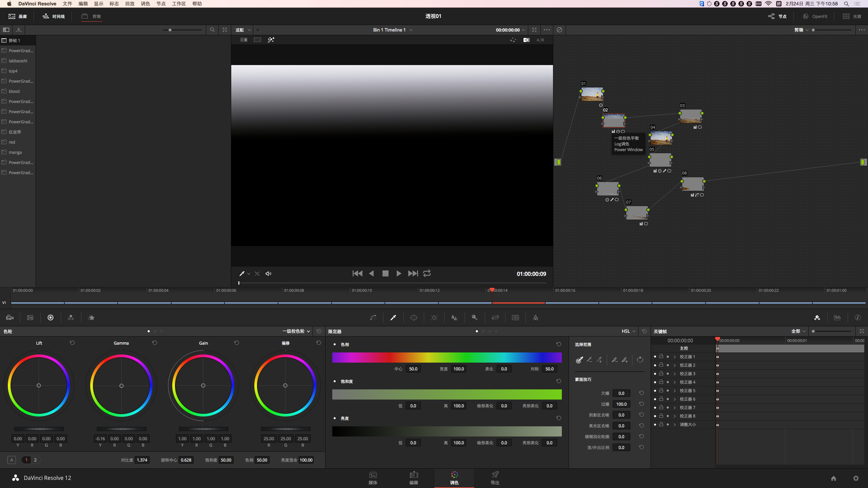Toggle the Nodes panel button
868x488 pixels.
tap(777, 16)
